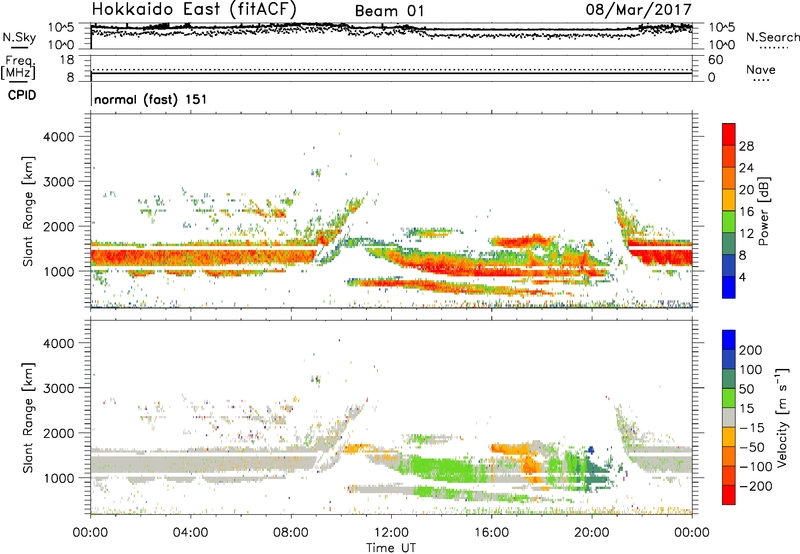Click the '2000' tick on velocity panel
Image resolution: width=800 pixels, height=554 pixels.
pyautogui.click(x=59, y=433)
